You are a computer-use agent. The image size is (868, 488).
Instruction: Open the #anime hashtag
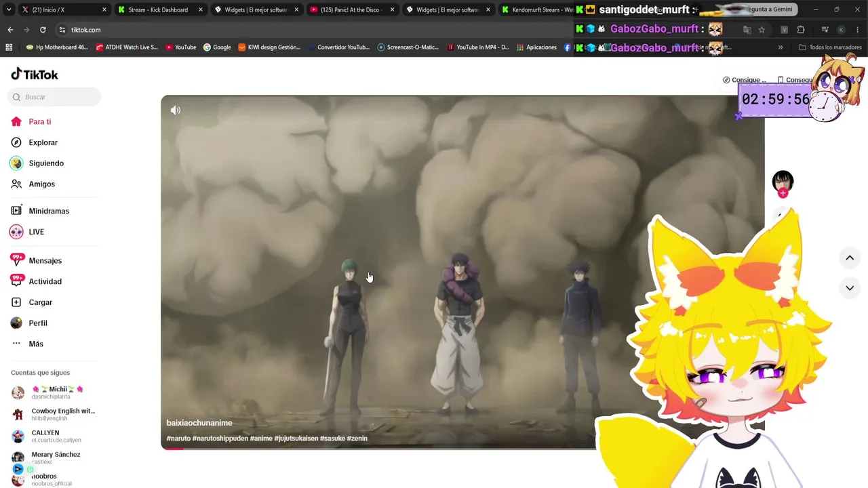tap(261, 439)
